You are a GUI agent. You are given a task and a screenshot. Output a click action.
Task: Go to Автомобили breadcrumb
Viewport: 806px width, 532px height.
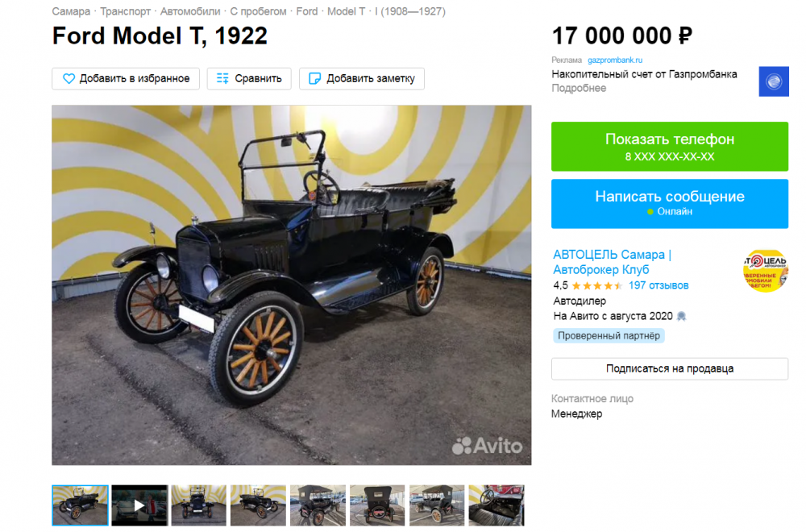(x=190, y=11)
